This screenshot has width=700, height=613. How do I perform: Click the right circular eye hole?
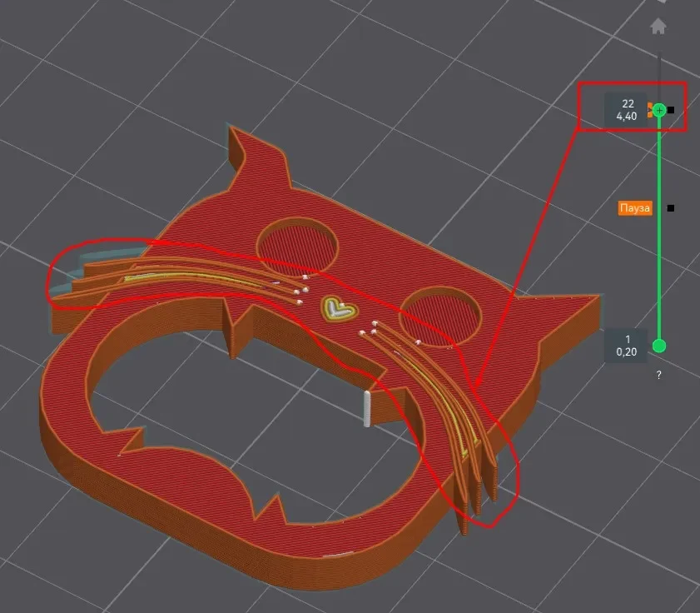(x=440, y=317)
